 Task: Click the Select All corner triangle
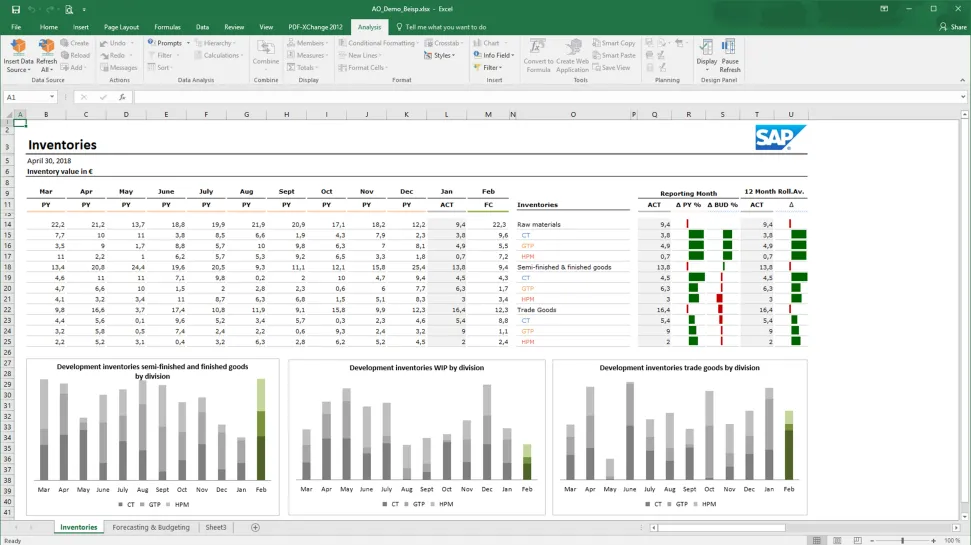tap(7, 114)
